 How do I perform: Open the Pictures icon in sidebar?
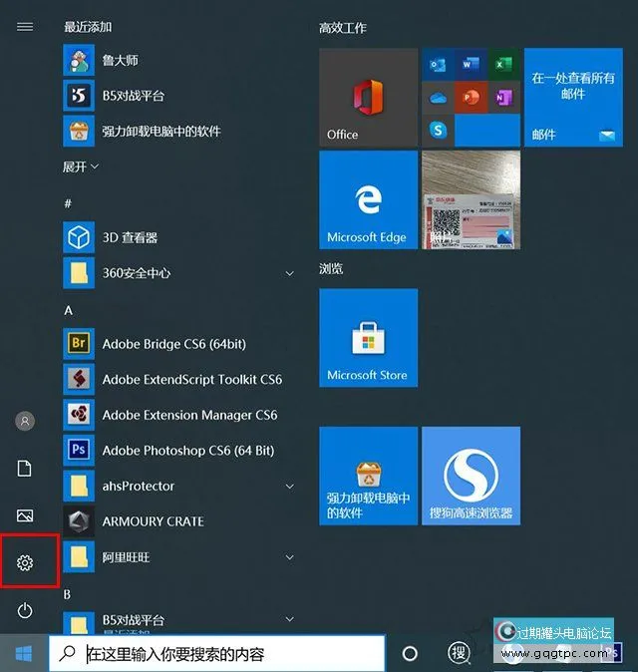[x=25, y=515]
